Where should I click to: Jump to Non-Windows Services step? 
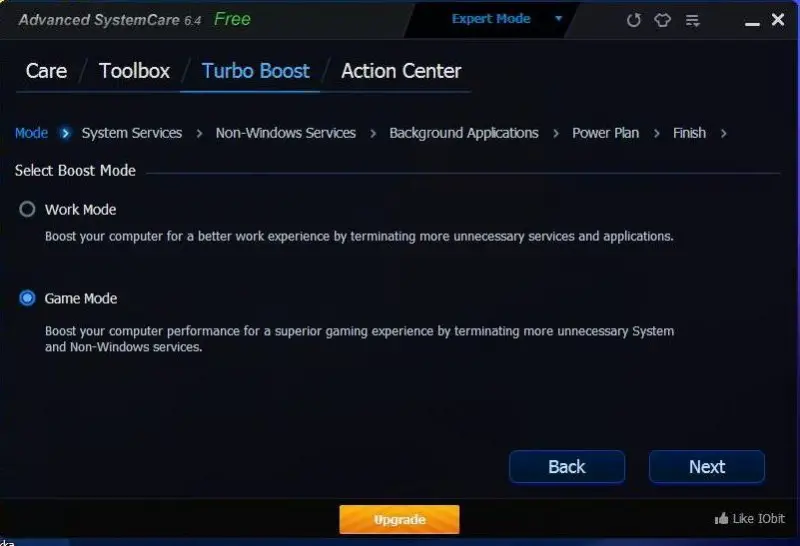tap(286, 133)
